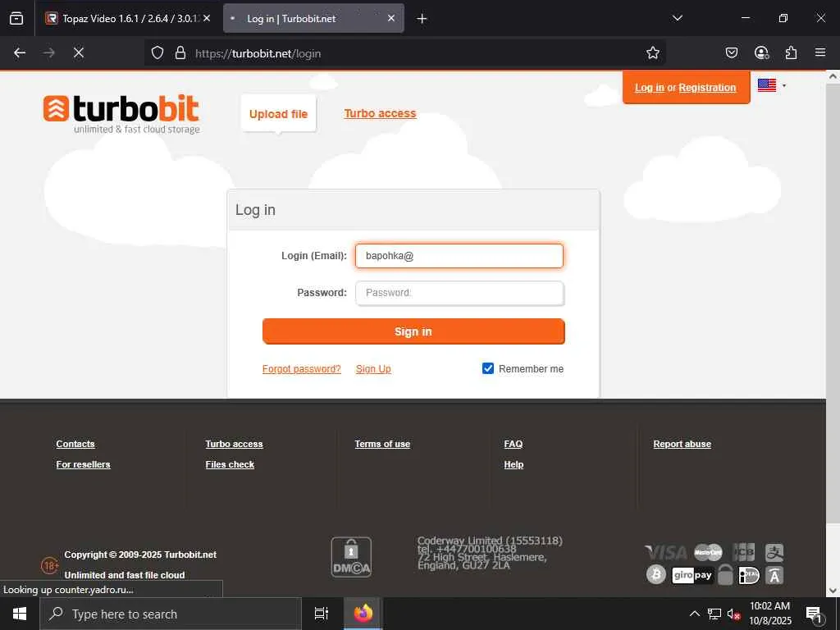
Task: Click the Bitcoin payment icon
Action: (656, 575)
